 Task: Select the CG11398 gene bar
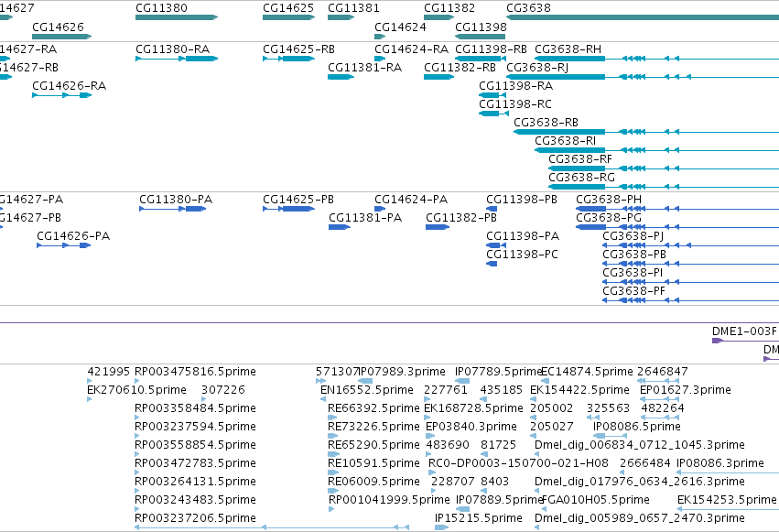tap(480, 37)
